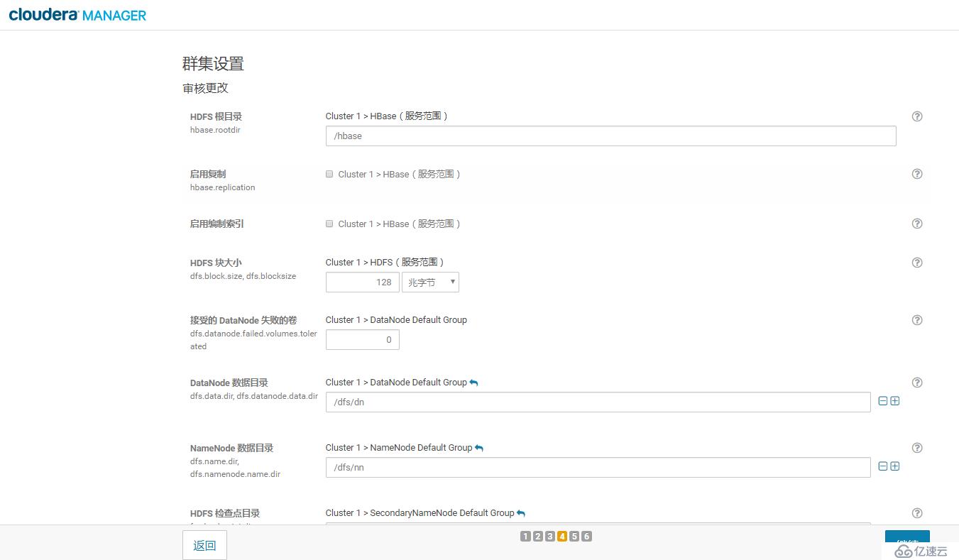Remove the /dfs/nn directory entry
The image size is (959, 560).
click(x=883, y=466)
